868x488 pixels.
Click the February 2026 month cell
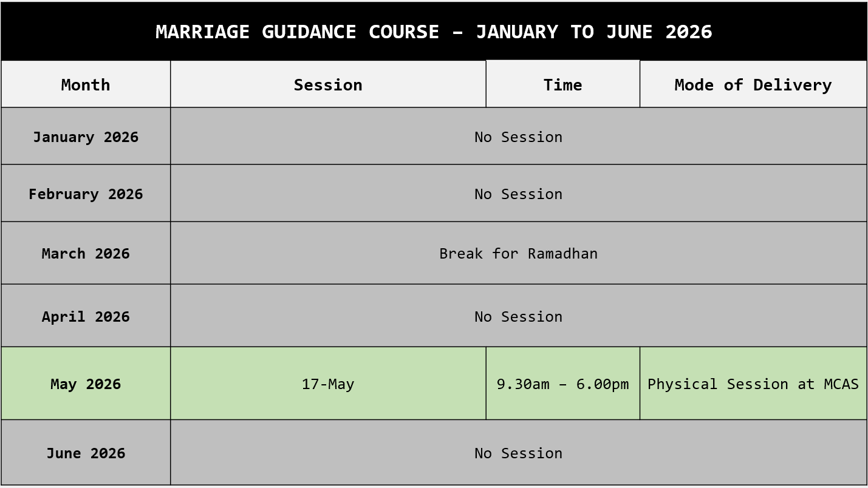(86, 194)
